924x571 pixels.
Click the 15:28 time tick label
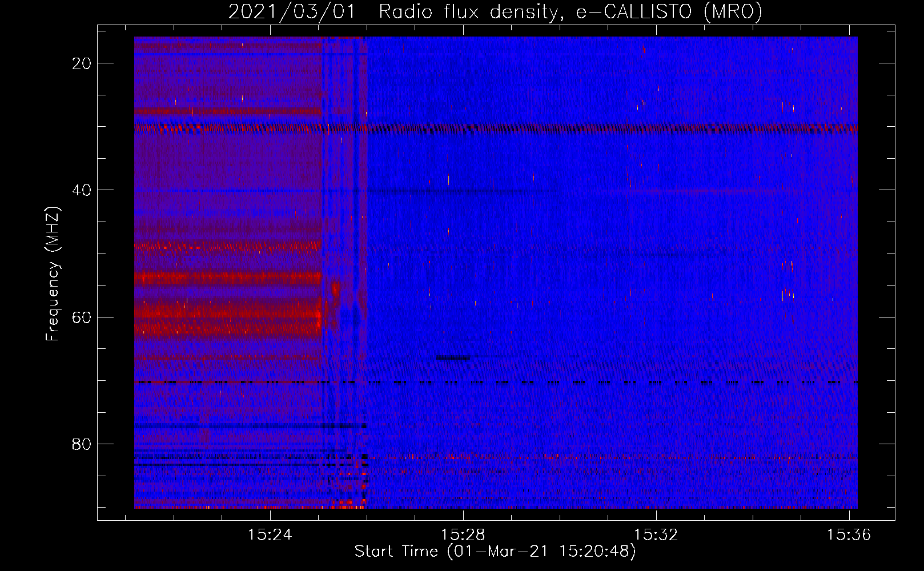[463, 534]
